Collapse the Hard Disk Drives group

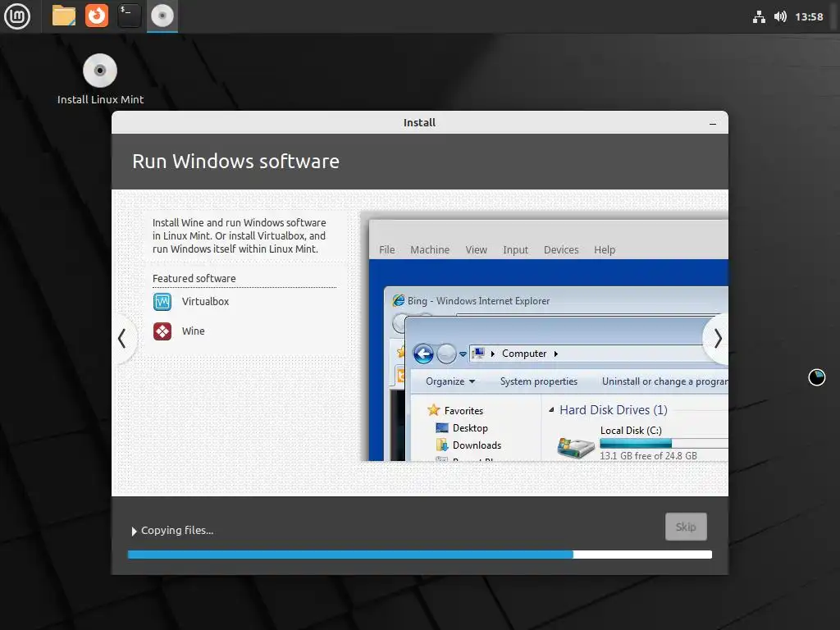coord(551,410)
